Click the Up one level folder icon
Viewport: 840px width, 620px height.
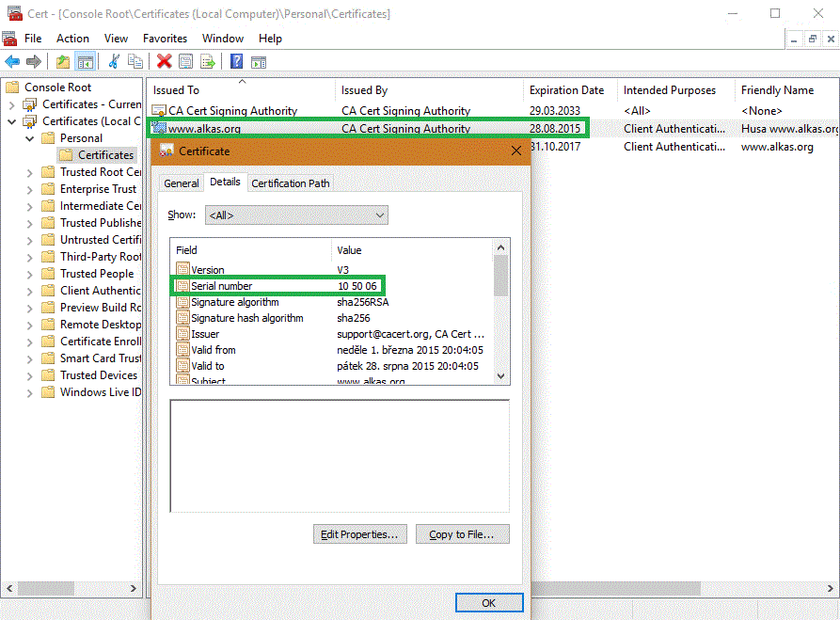click(63, 61)
